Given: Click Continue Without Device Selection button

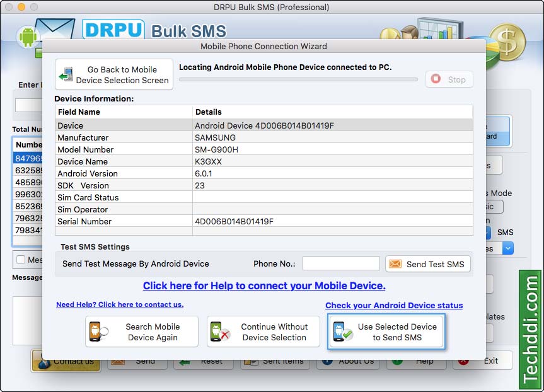Looking at the screenshot, I should [263, 331].
